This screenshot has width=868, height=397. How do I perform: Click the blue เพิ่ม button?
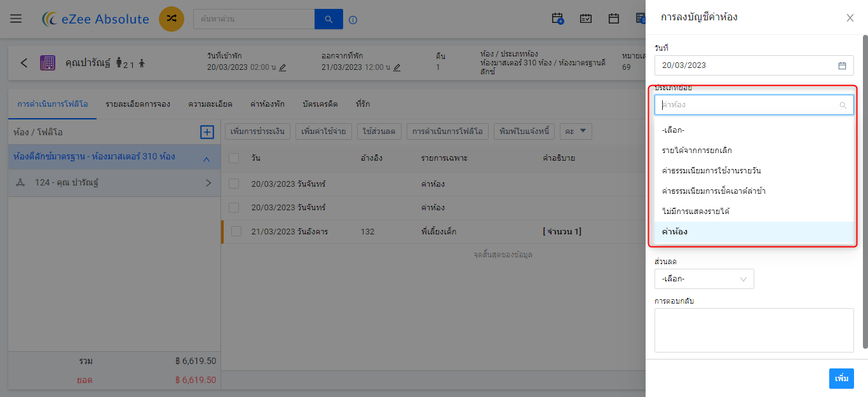841,379
